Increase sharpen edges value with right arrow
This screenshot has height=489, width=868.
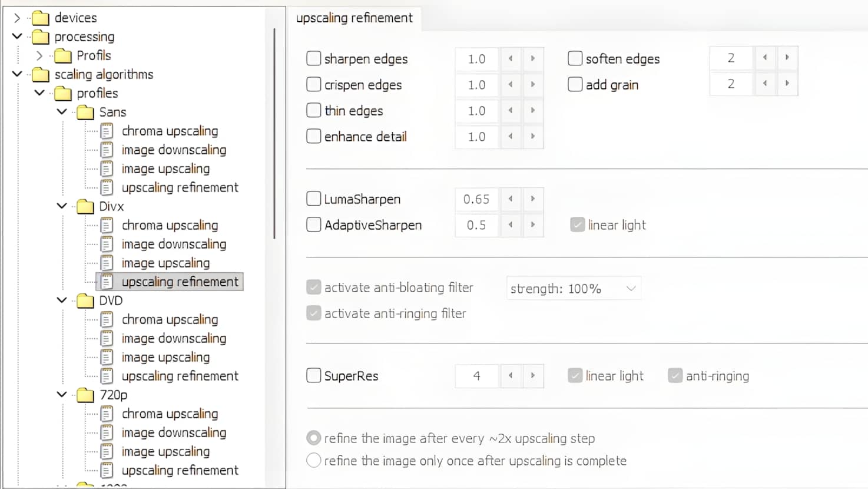pos(533,59)
